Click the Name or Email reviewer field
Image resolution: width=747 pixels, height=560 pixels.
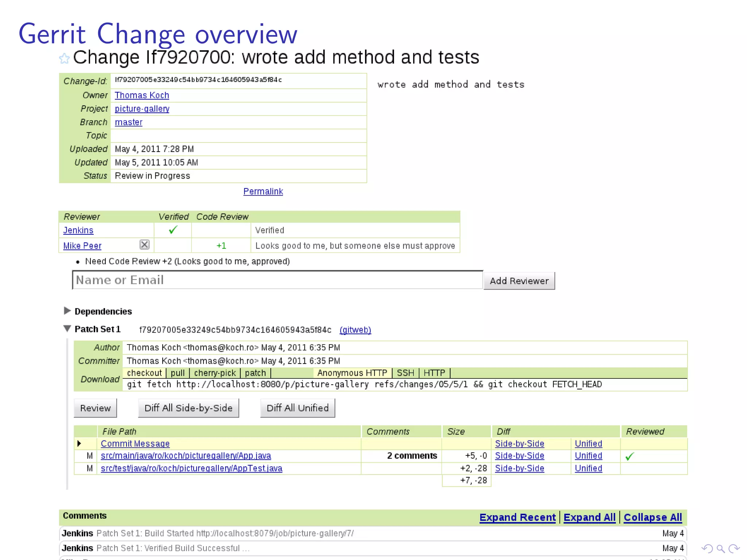coord(277,280)
